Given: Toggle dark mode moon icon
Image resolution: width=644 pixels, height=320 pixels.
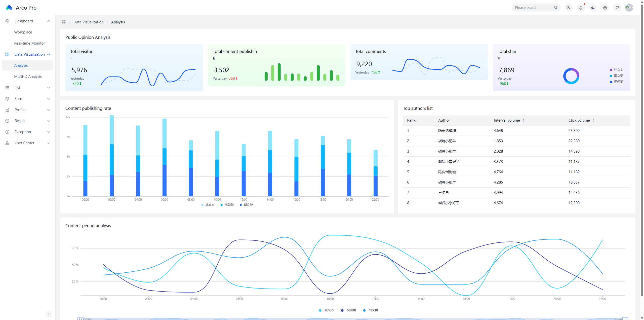Looking at the screenshot, I should tap(593, 8).
